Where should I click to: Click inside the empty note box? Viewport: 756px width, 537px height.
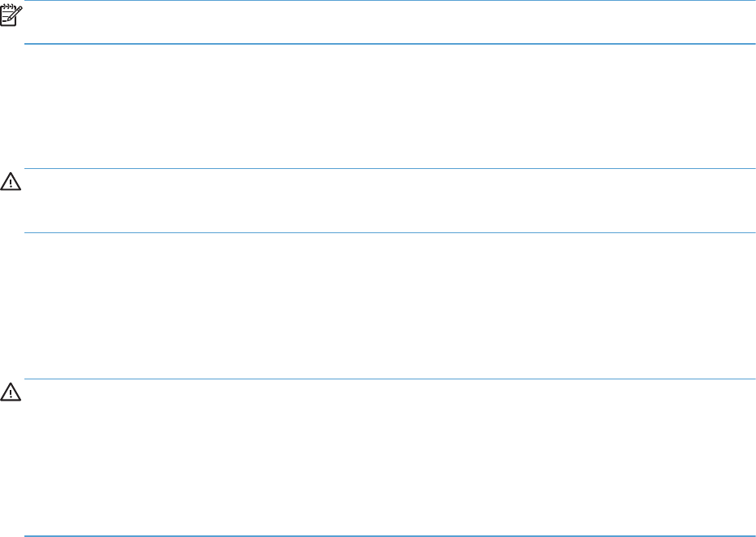tap(386, 23)
